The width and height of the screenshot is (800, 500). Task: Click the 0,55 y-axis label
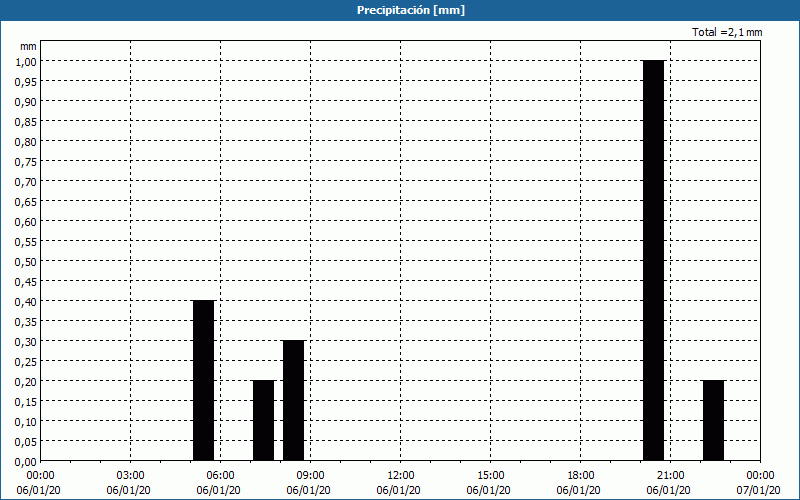[x=26, y=241]
